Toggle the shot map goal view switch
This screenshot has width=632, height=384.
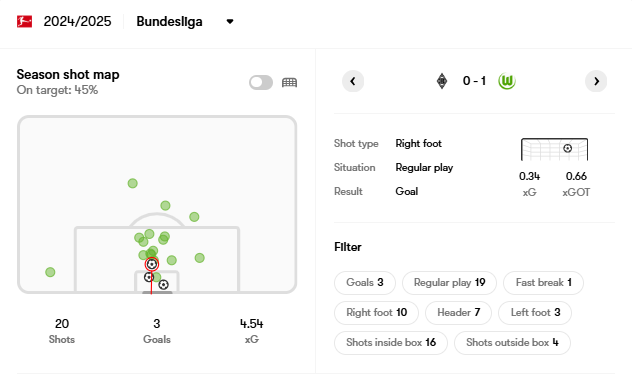pos(261,83)
